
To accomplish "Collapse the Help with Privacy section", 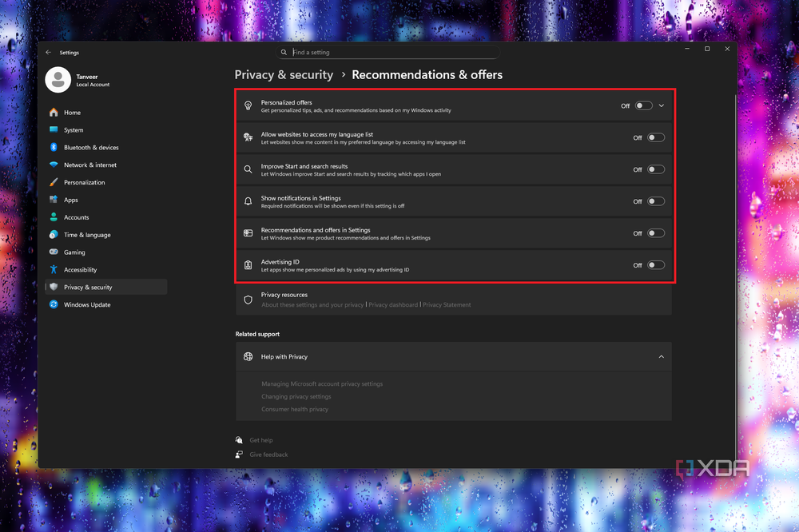I will pos(662,357).
